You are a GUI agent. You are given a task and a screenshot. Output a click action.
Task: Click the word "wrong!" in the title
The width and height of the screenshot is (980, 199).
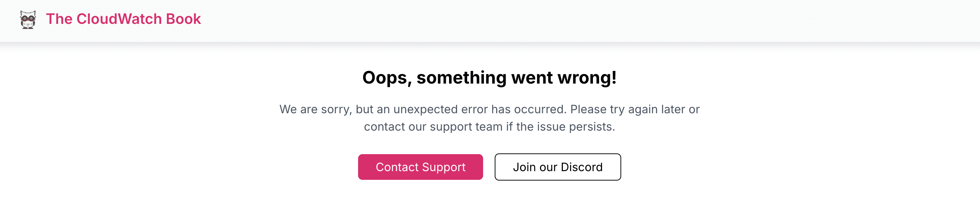[587, 78]
